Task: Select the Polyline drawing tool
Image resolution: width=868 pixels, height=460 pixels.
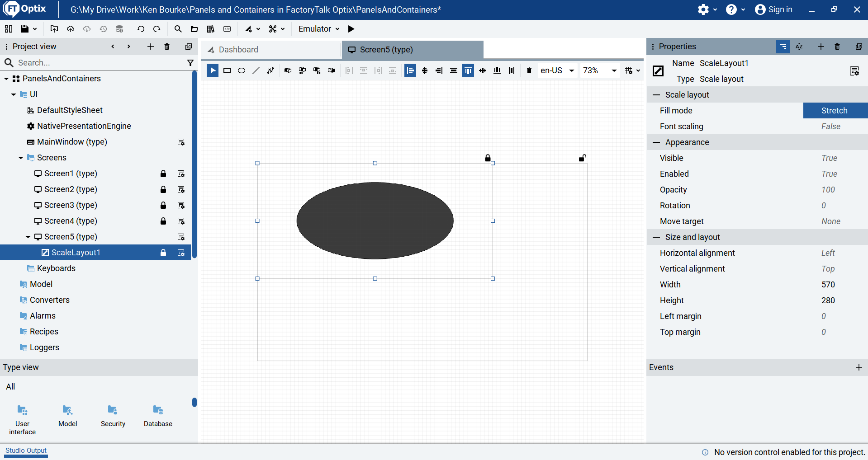Action: click(x=270, y=70)
